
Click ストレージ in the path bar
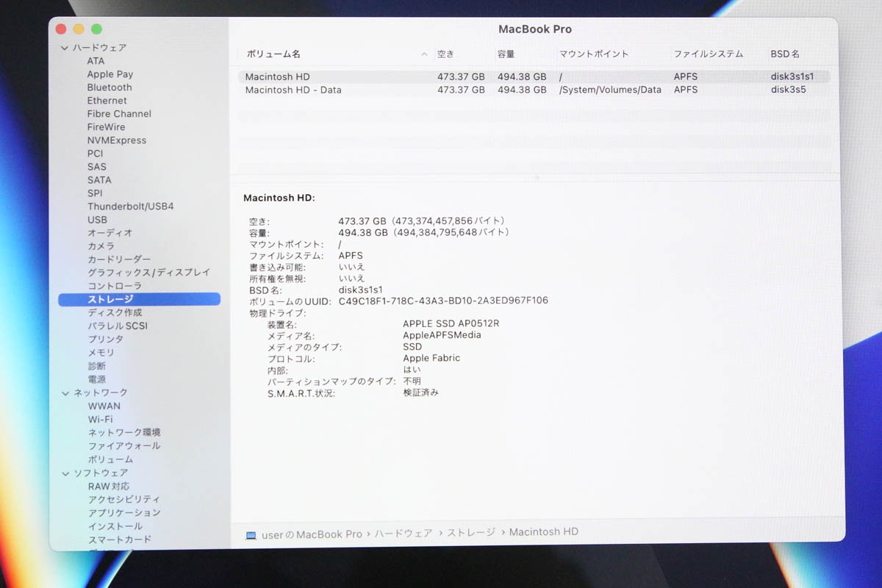pyautogui.click(x=471, y=532)
